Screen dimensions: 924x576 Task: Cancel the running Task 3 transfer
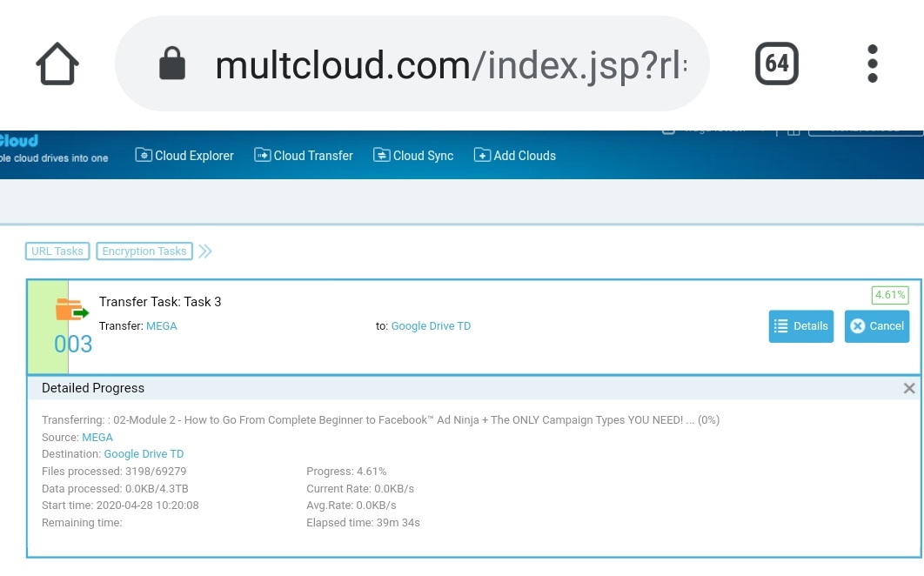point(876,326)
